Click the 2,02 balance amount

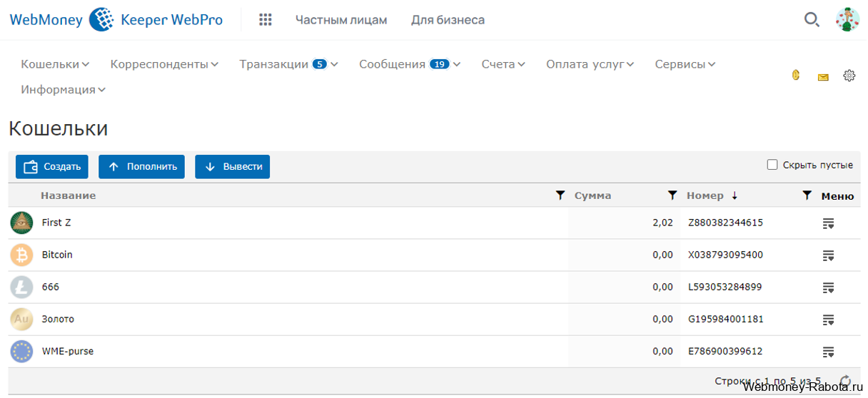662,223
